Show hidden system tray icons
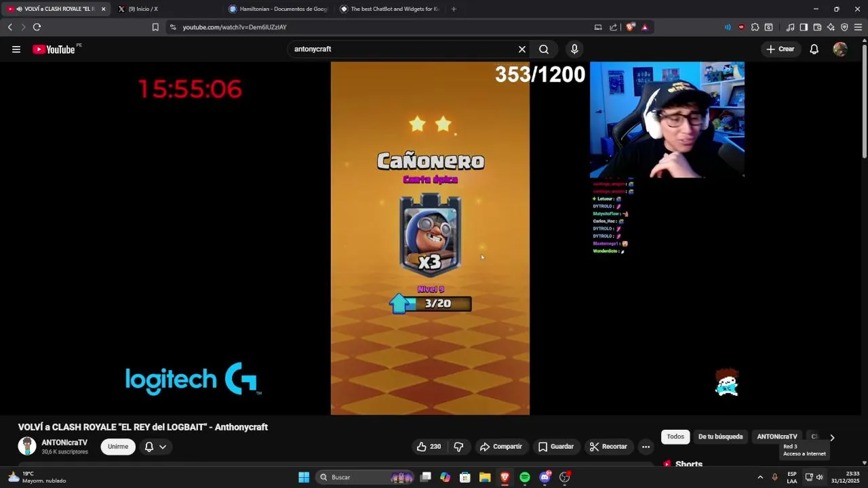The image size is (868, 488). click(760, 477)
